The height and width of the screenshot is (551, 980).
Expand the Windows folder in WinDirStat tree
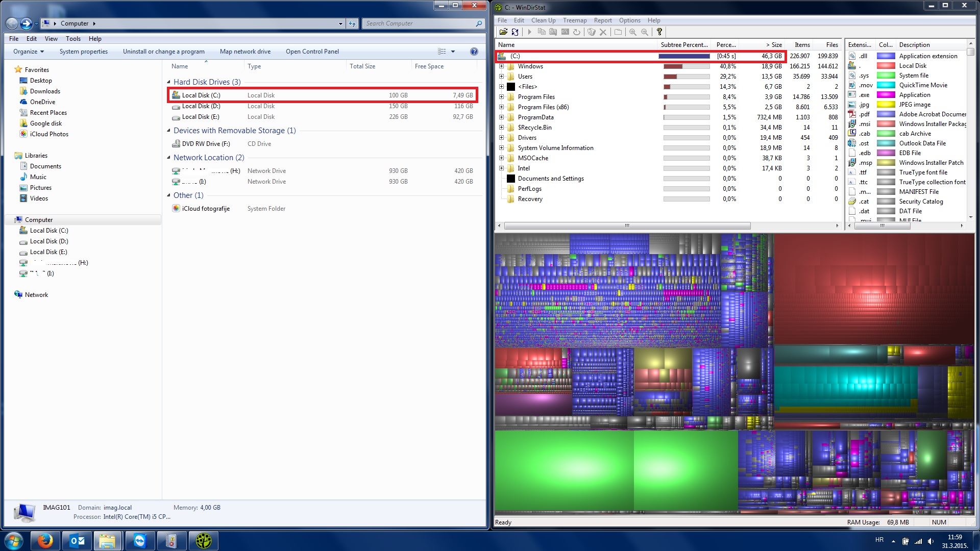coord(501,66)
